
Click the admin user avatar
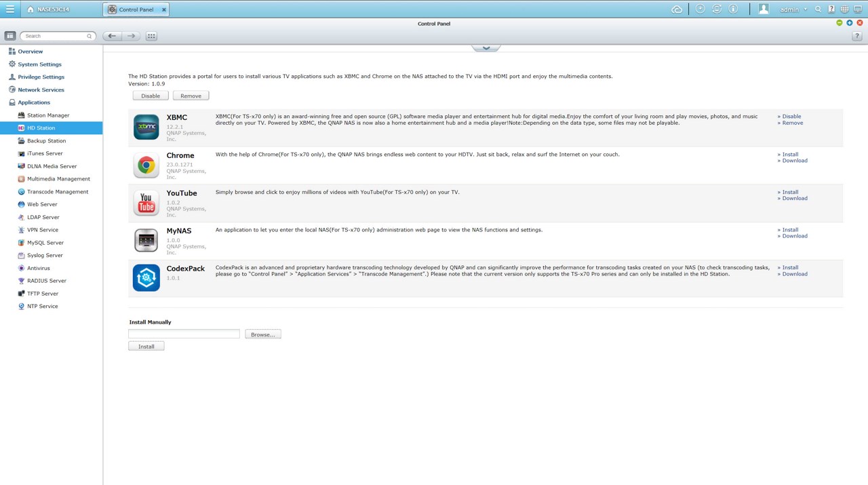coord(764,9)
